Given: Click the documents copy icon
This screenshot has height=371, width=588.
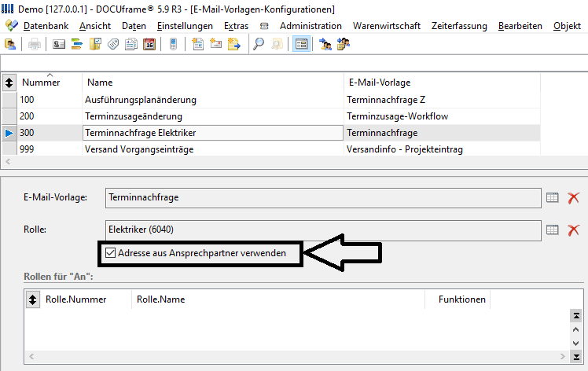Looking at the screenshot, I should 131,44.
